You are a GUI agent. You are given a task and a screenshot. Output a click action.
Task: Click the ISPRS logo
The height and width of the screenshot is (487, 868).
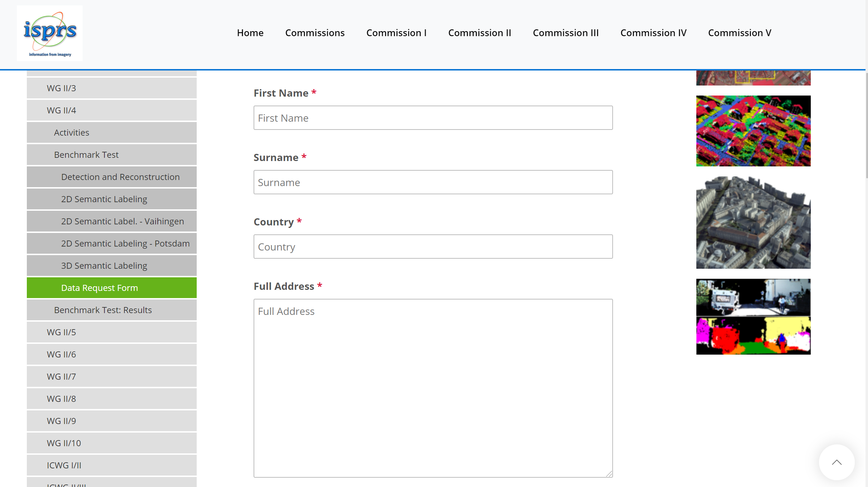(50, 33)
